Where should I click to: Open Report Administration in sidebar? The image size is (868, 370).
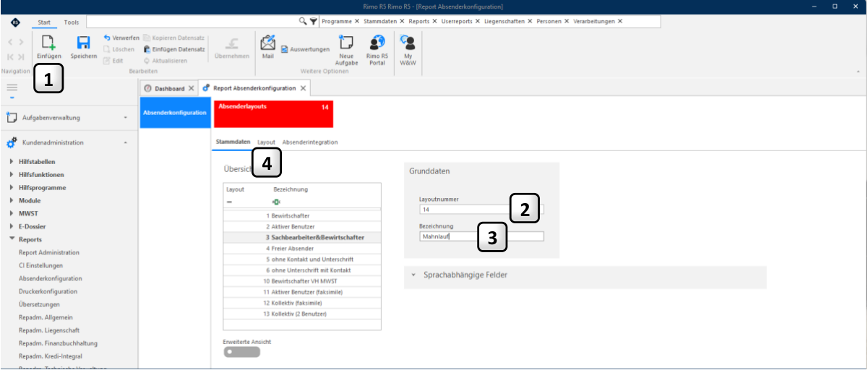[x=49, y=252]
